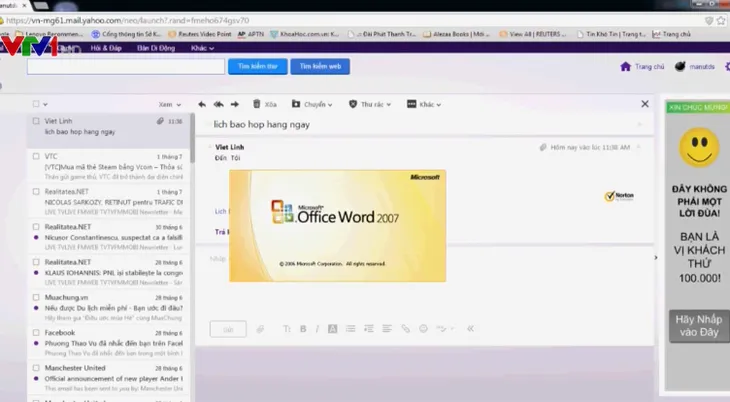730x402 pixels.
Task: Open Manchester United announcement email
Action: pos(108,378)
